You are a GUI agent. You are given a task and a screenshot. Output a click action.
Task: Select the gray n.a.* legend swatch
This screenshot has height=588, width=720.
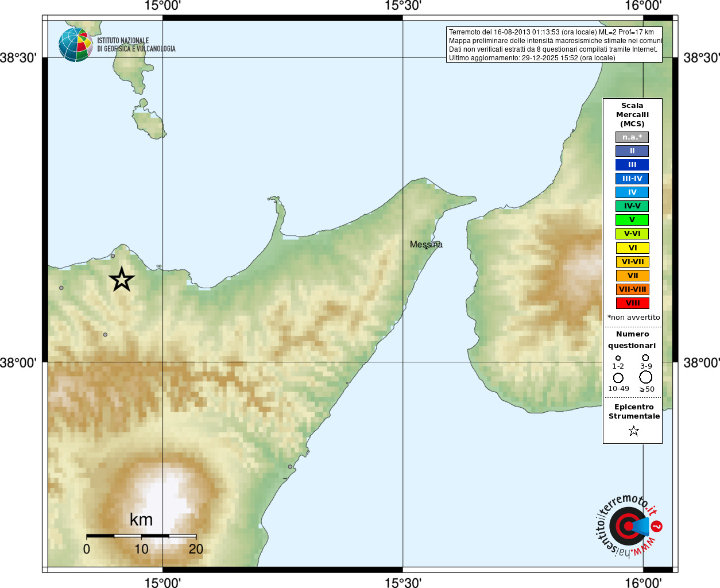tap(632, 137)
